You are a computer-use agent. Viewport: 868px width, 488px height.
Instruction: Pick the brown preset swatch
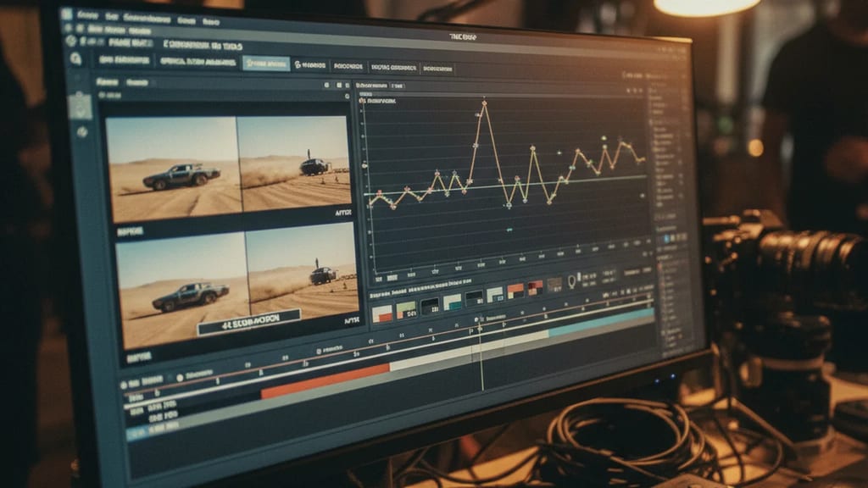[554, 285]
